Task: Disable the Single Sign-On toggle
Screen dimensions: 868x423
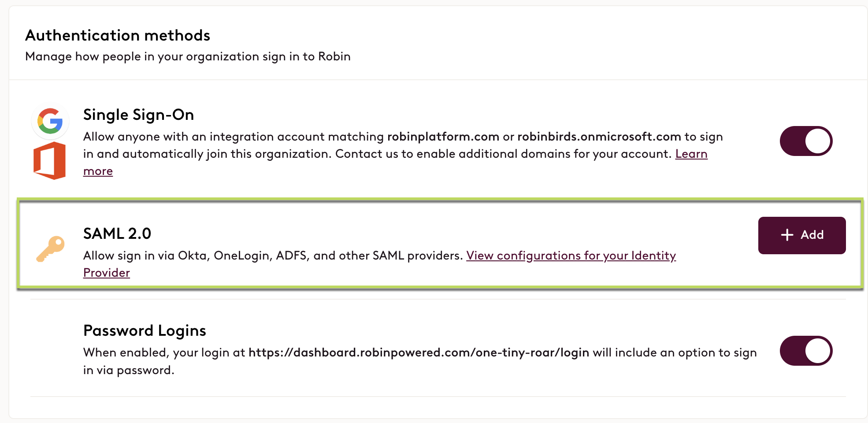Action: pos(806,141)
